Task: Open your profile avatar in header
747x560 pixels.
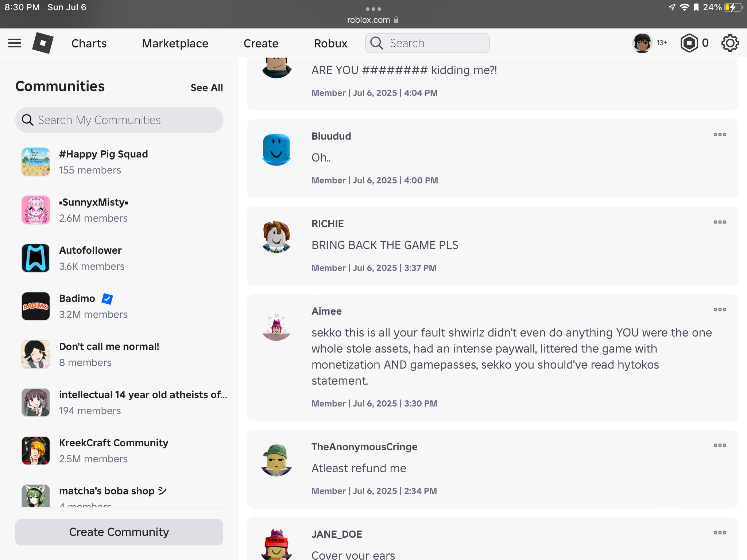Action: click(x=642, y=43)
